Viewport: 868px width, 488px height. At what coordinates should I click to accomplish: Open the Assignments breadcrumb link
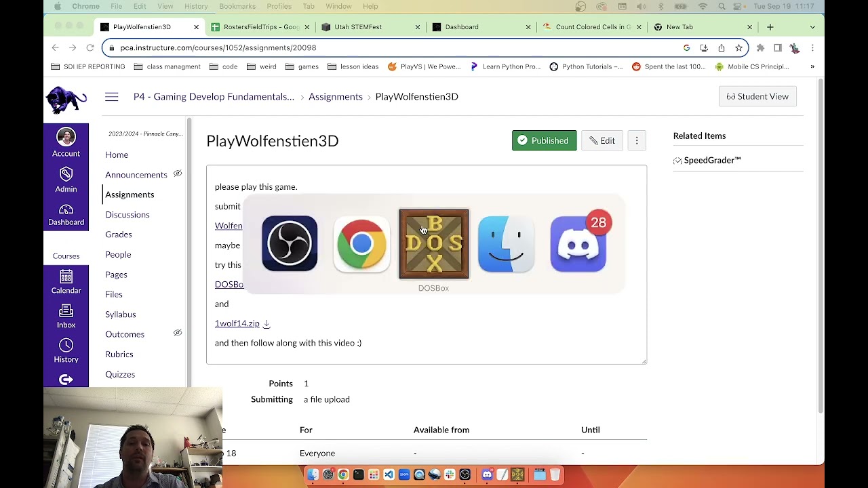click(336, 96)
